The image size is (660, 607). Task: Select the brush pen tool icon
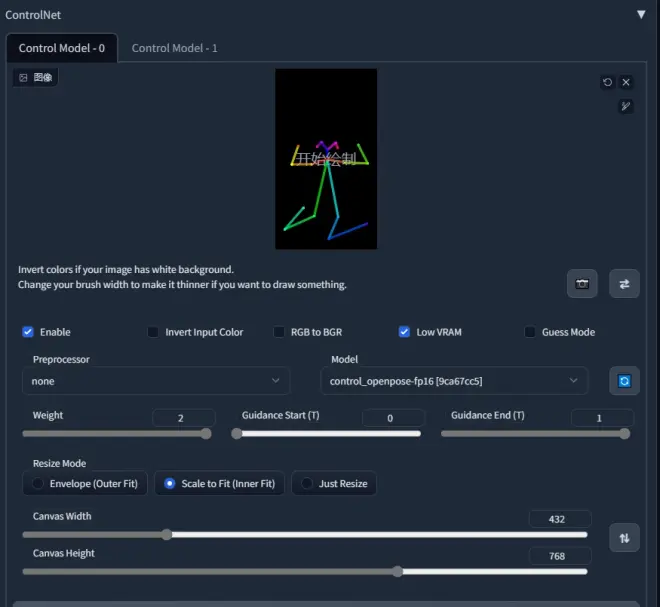[x=626, y=106]
